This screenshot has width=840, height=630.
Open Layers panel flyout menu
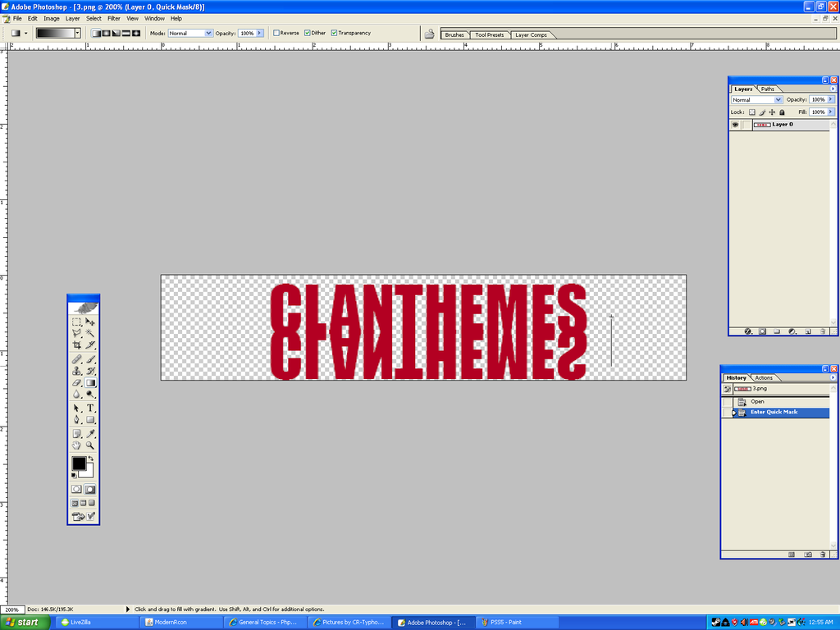tap(833, 89)
